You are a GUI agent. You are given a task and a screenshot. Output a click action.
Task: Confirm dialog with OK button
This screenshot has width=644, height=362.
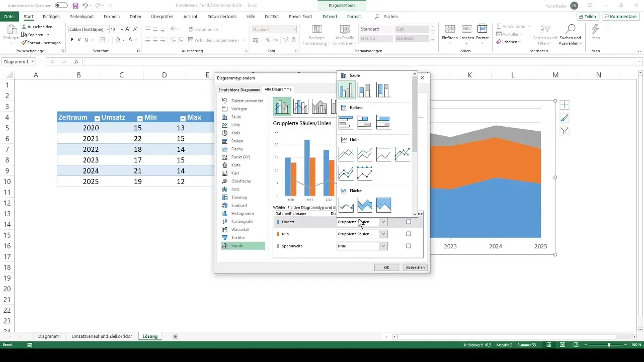(x=386, y=267)
